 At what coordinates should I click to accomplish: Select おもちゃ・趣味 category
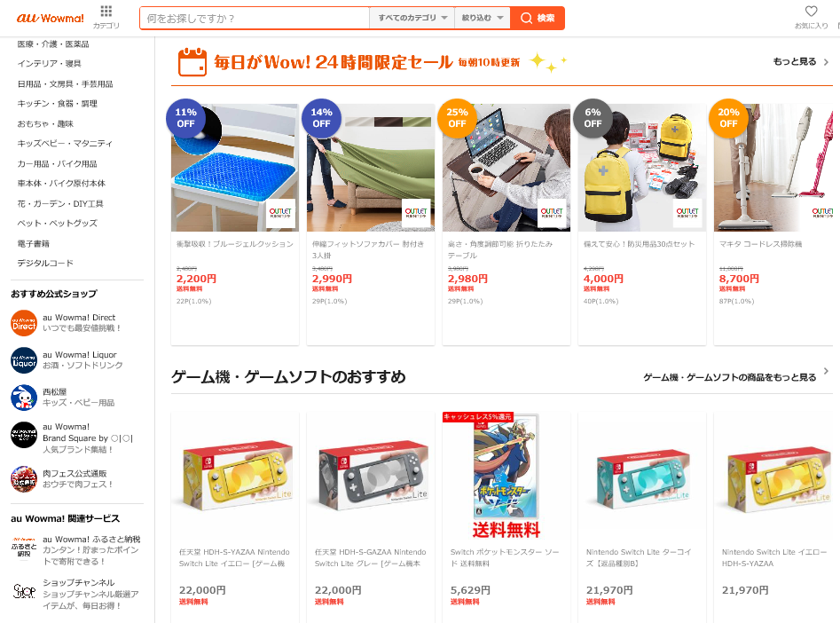pos(45,124)
